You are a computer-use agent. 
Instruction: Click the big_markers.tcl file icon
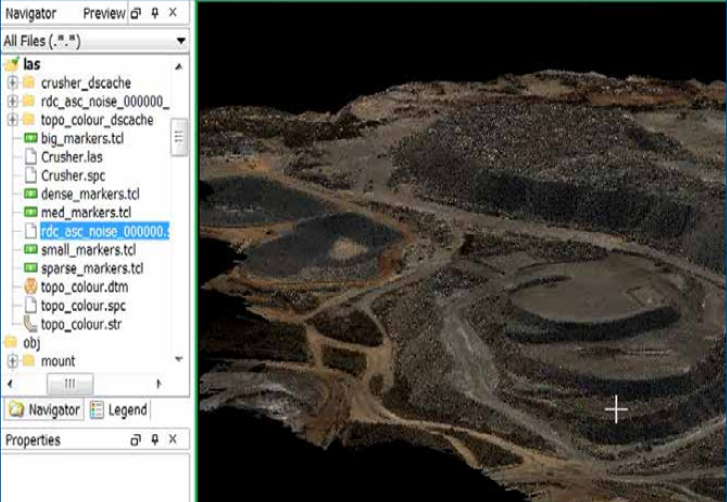[29, 138]
